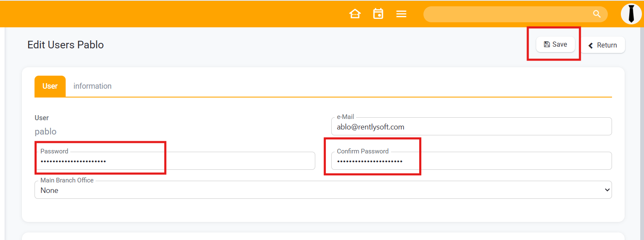Screen dimensions: 644x240
Task: Click the left chevron on Return
Action: 591,45
